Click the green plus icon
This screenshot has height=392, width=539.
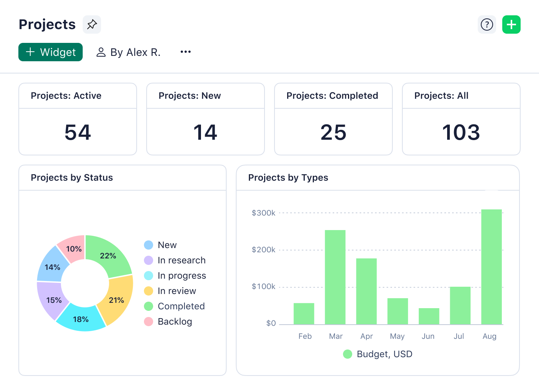(x=511, y=24)
